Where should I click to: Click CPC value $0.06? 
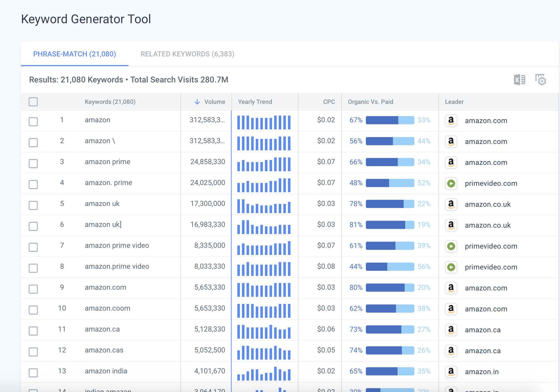[326, 329]
